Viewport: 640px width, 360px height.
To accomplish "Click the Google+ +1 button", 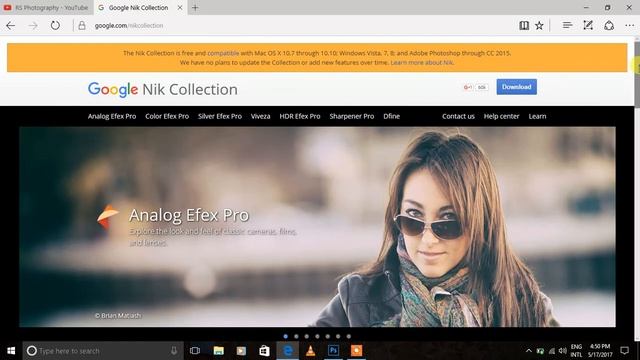I will pos(468,87).
